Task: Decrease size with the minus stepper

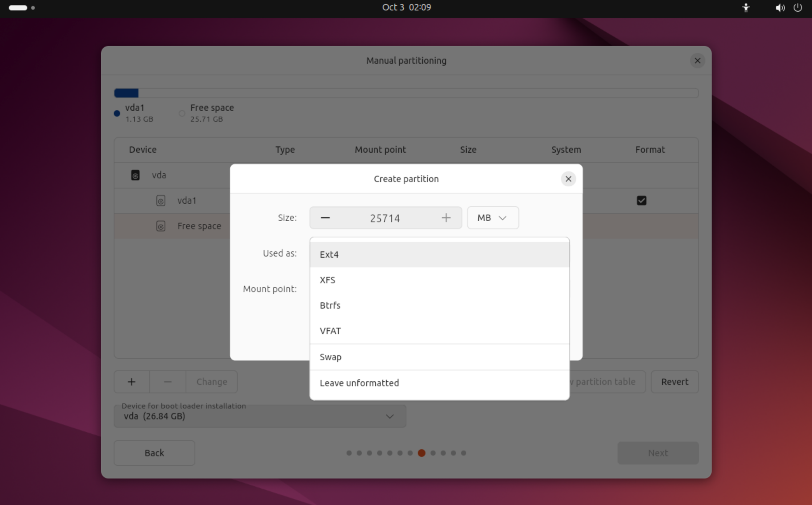Action: [x=325, y=218]
